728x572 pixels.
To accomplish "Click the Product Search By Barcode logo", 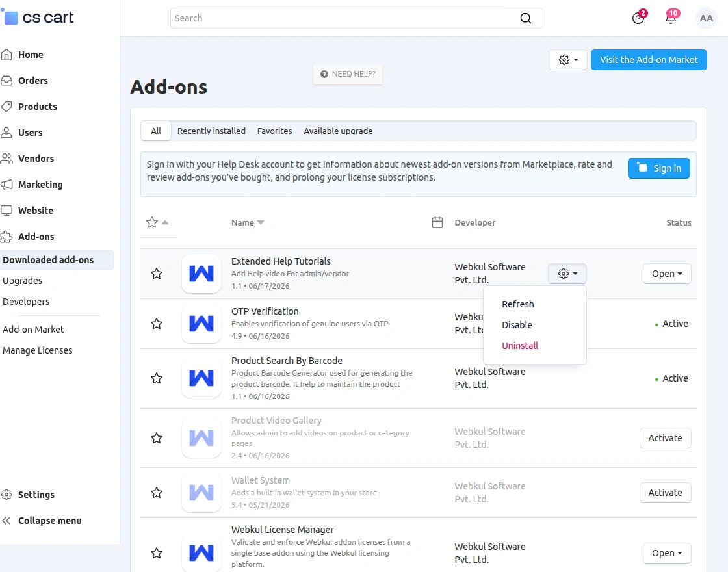I will click(201, 378).
